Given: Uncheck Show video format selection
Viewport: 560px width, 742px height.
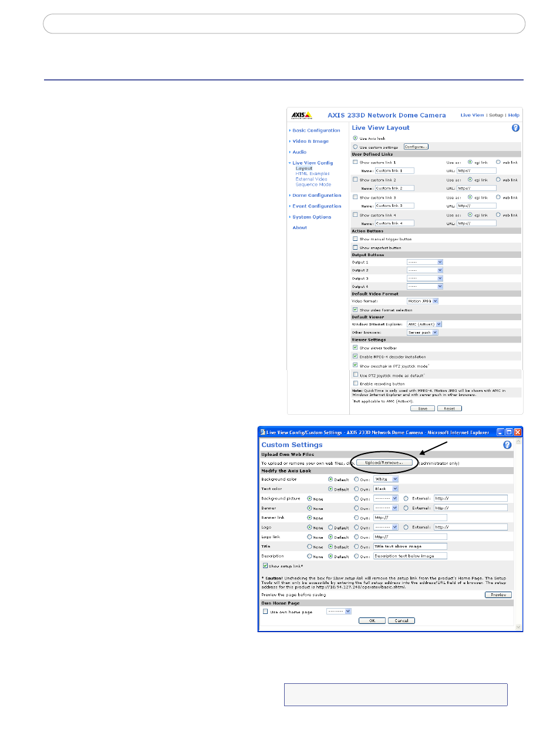Looking at the screenshot, I should coord(355,310).
